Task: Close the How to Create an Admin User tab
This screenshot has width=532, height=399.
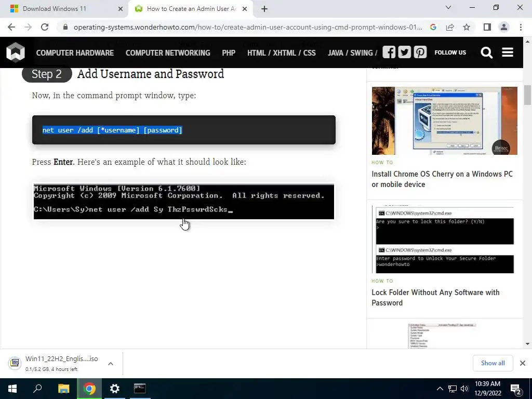Action: 245,9
